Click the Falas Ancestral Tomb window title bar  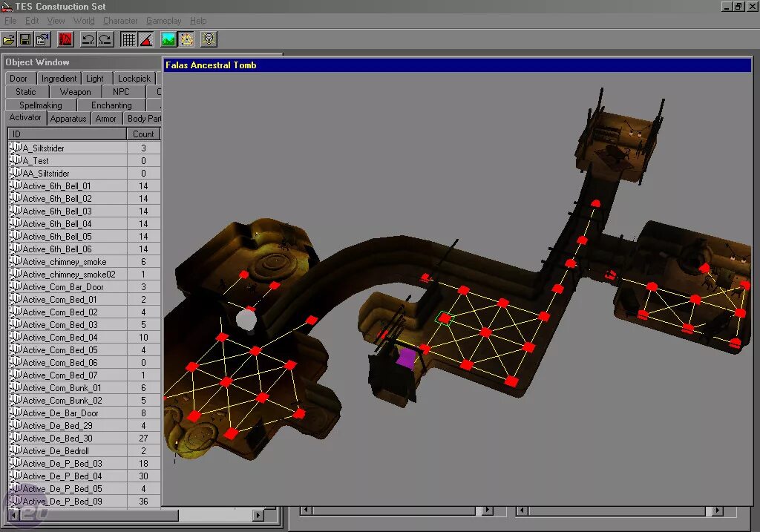[457, 65]
